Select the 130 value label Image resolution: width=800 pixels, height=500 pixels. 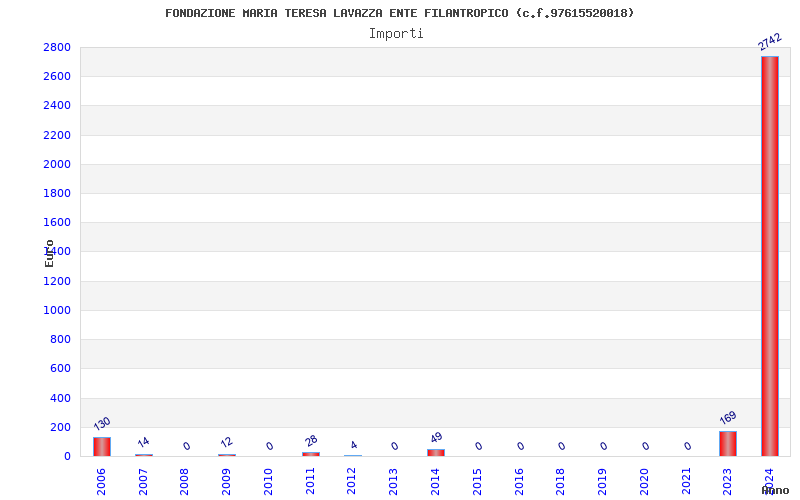102,423
